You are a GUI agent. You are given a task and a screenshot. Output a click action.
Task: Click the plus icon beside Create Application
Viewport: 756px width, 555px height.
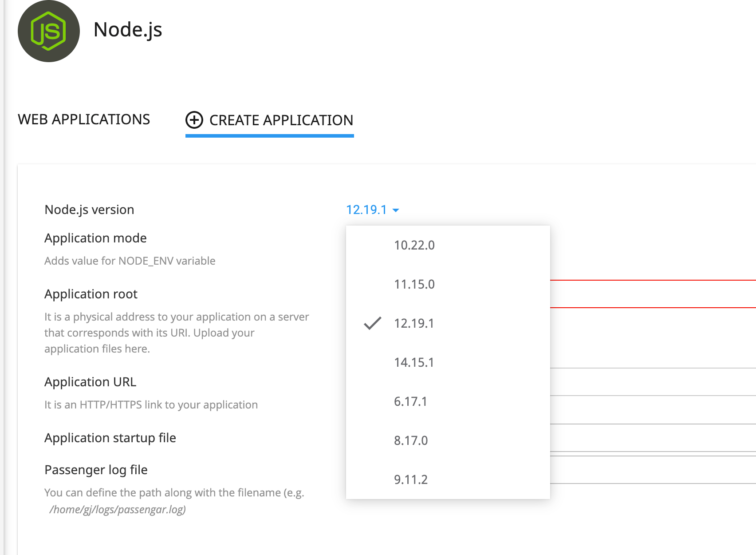click(194, 120)
